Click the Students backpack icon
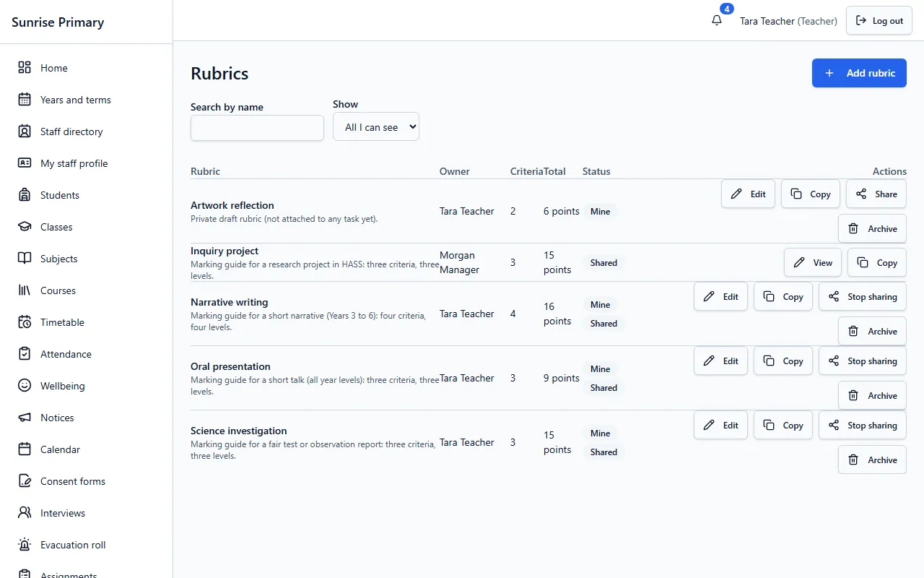Image resolution: width=924 pixels, height=578 pixels. 25,195
